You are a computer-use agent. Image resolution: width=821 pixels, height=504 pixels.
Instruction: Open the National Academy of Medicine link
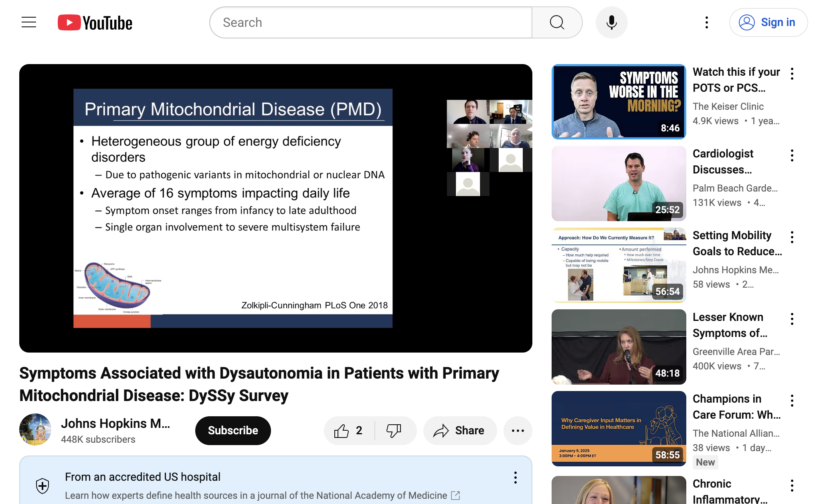(263, 496)
